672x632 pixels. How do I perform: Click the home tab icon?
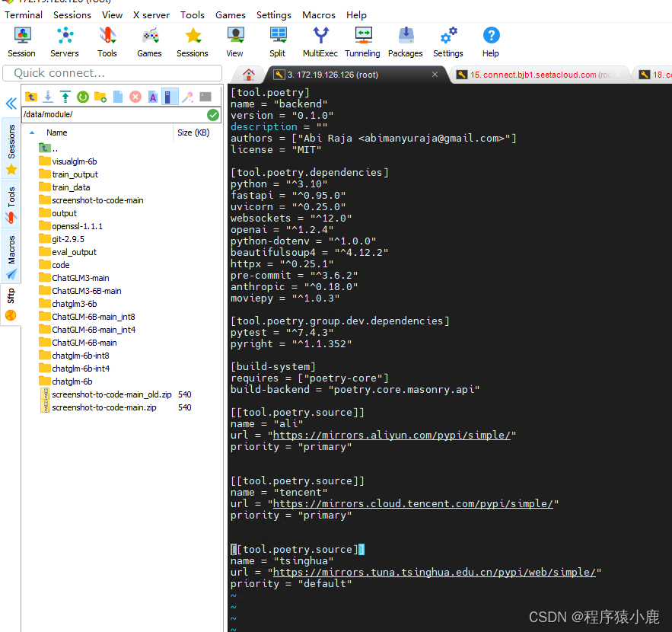(249, 75)
